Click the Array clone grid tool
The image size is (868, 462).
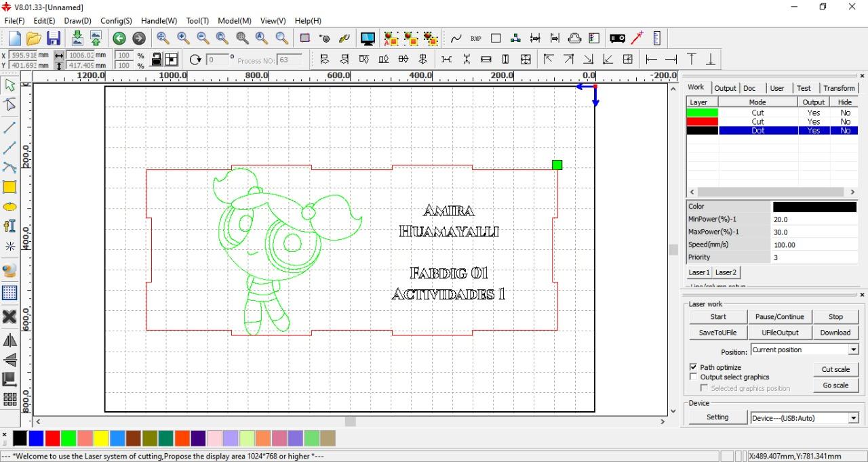point(9,399)
